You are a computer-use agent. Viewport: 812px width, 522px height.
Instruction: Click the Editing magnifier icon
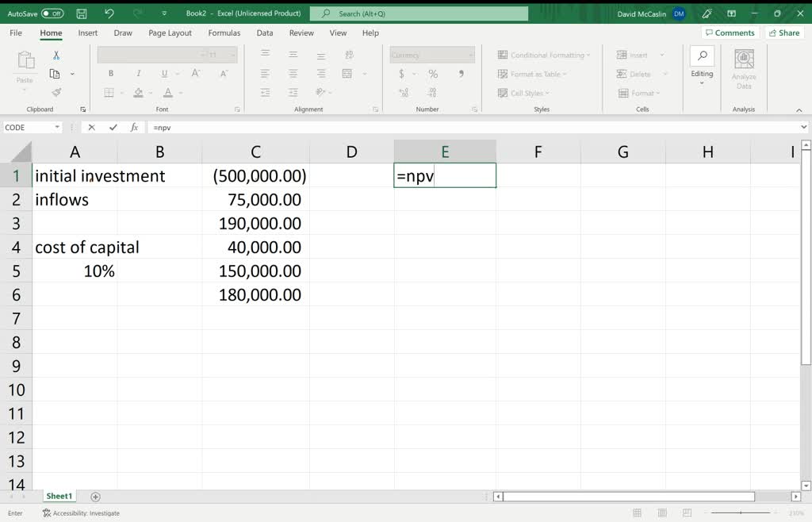pos(702,57)
